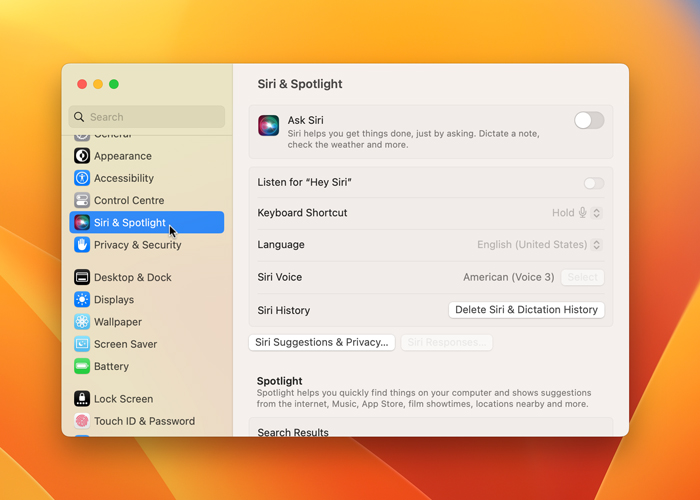Click the magnifying glass in search field
700x500 pixels.
pyautogui.click(x=79, y=117)
